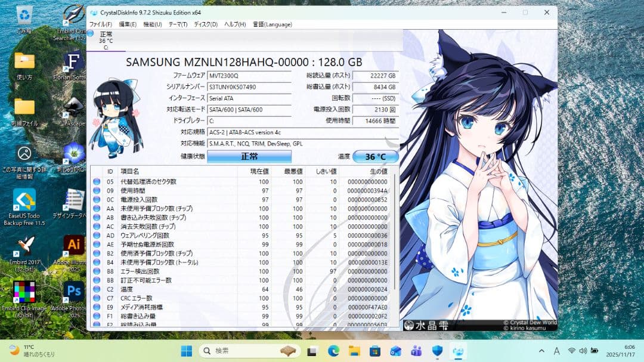Open Microsoft Edge from the taskbar
The image size is (644, 362).
click(x=334, y=351)
